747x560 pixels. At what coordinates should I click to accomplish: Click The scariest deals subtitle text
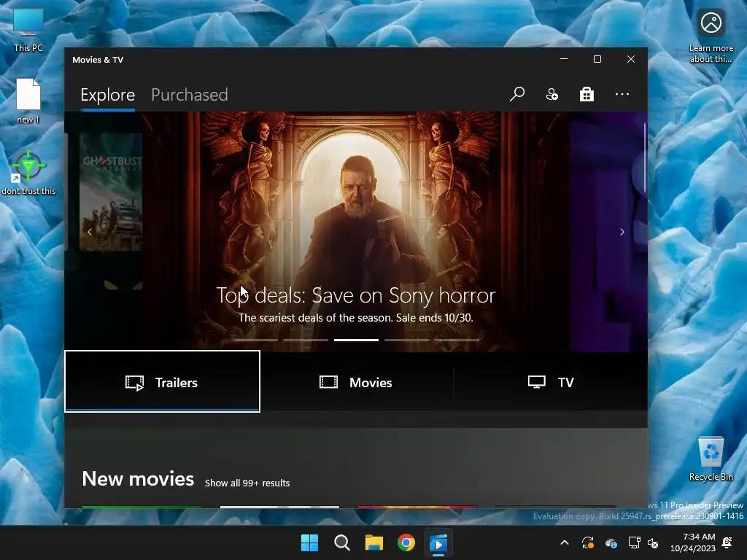pos(356,318)
